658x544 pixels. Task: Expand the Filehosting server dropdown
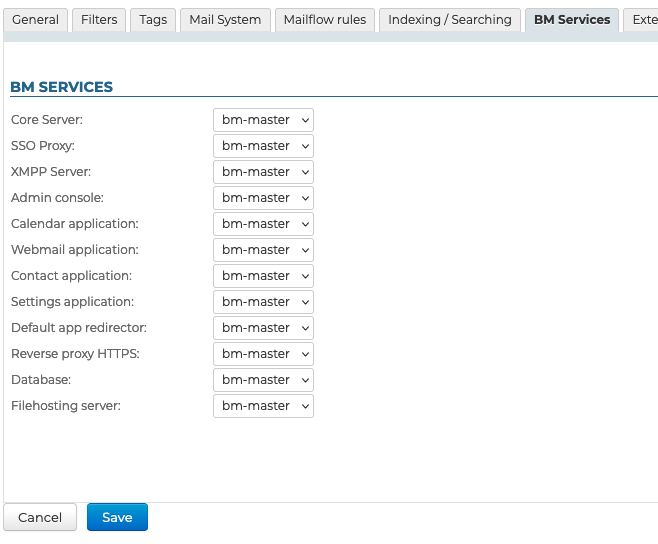[x=263, y=406]
